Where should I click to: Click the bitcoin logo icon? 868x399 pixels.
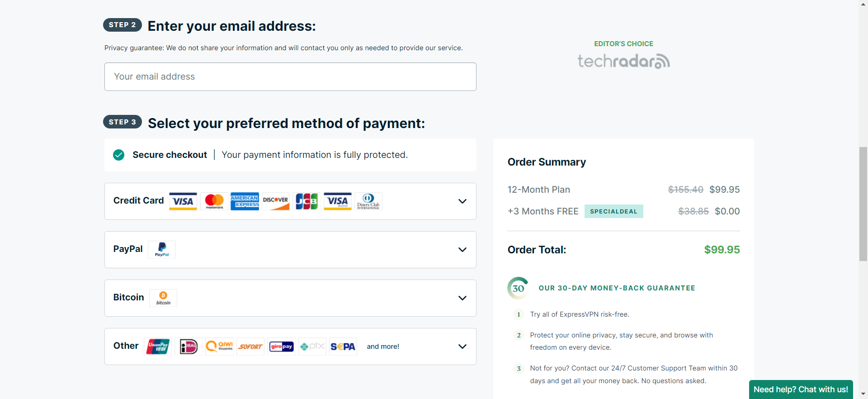click(163, 298)
